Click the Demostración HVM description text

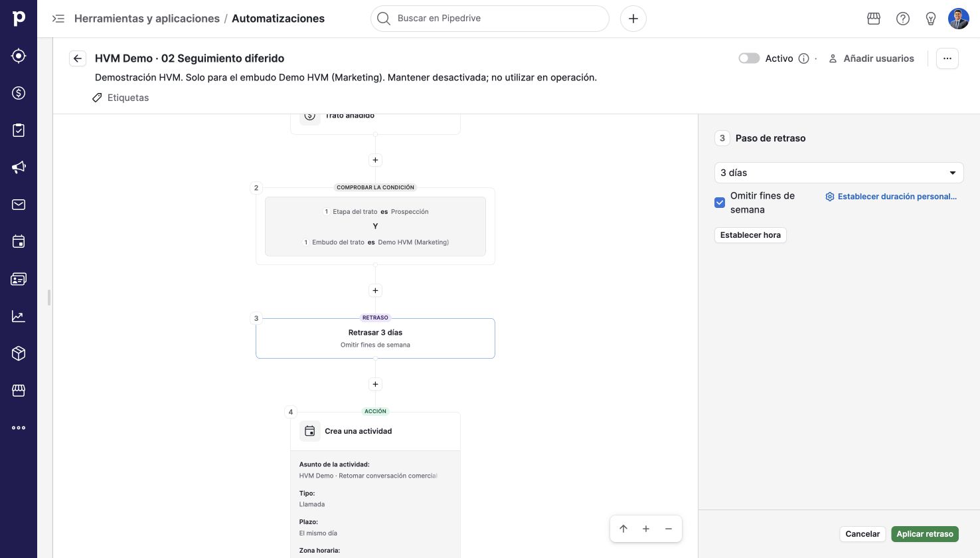pos(346,77)
